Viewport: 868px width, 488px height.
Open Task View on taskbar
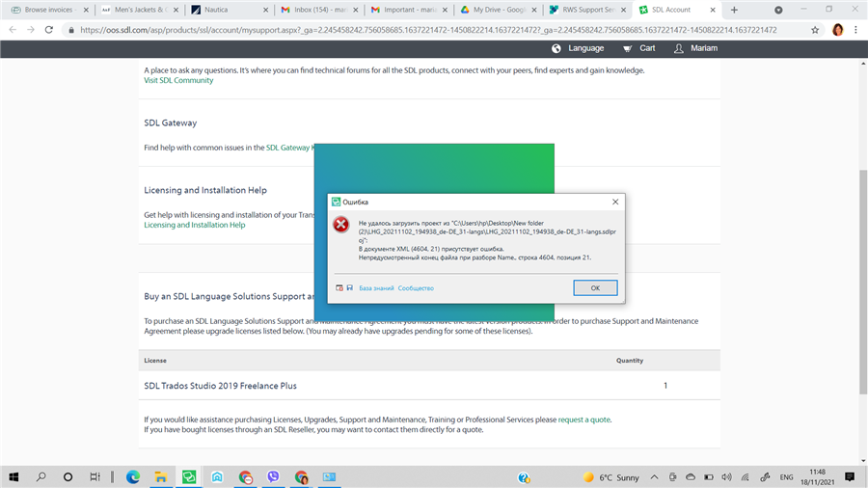(95, 477)
